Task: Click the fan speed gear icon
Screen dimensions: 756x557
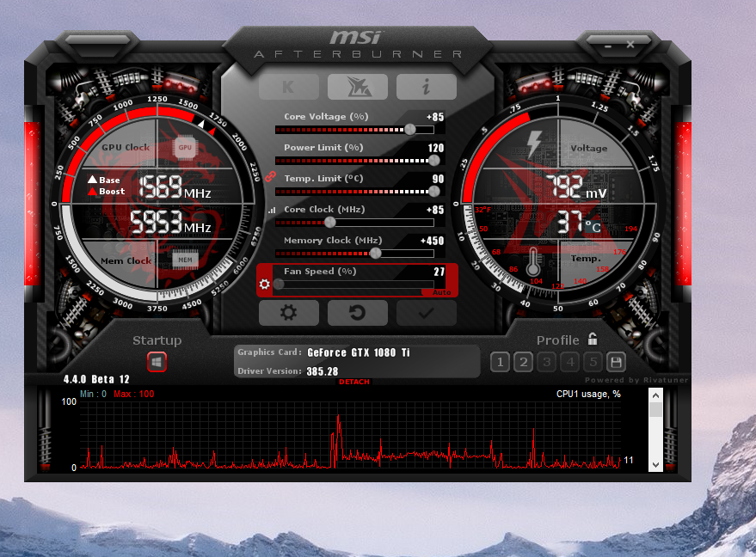Action: 264,285
